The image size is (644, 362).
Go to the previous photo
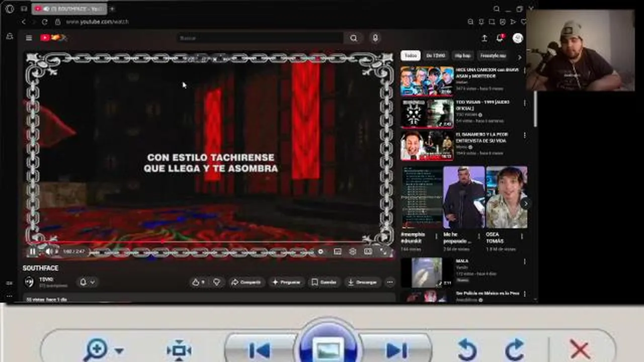point(260,350)
